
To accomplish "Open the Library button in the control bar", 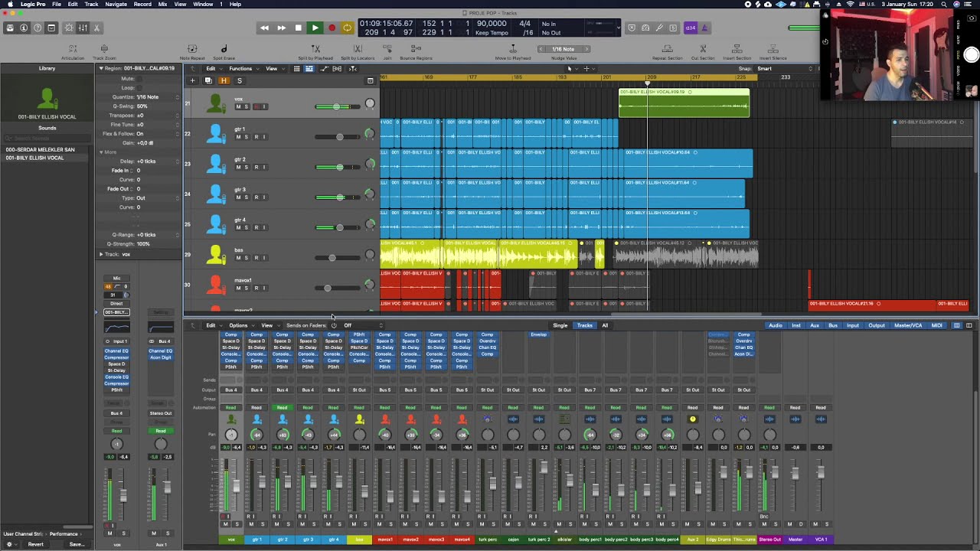I will [x=10, y=28].
